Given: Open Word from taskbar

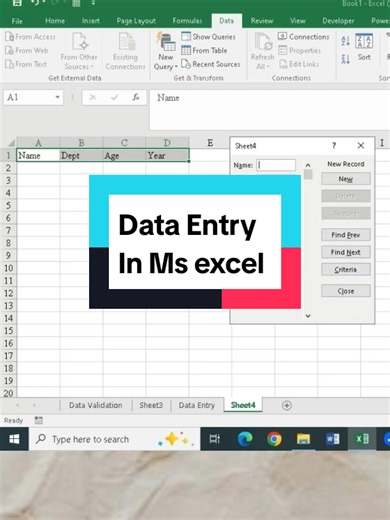Looking at the screenshot, I should [x=332, y=439].
